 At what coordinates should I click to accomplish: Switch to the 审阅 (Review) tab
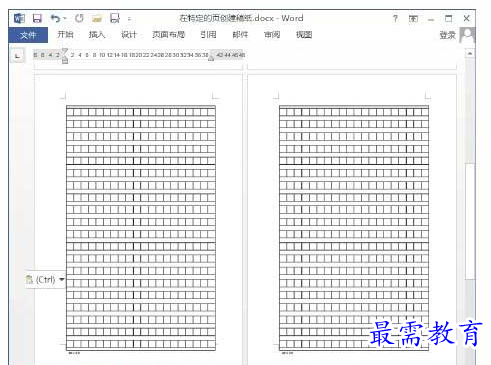click(x=272, y=34)
